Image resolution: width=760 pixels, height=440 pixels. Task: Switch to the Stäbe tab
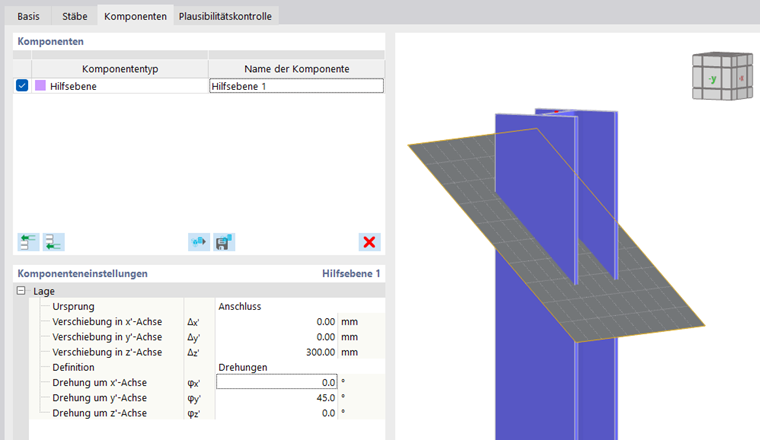tap(75, 16)
